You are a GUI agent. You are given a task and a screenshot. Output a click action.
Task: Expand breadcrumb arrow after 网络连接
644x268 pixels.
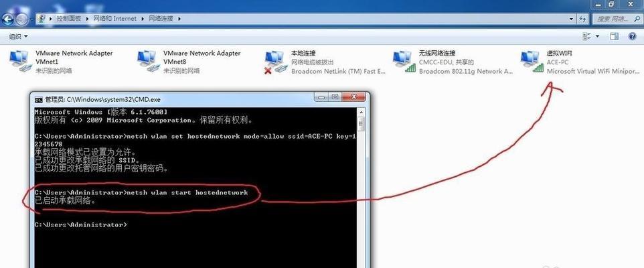(x=179, y=19)
